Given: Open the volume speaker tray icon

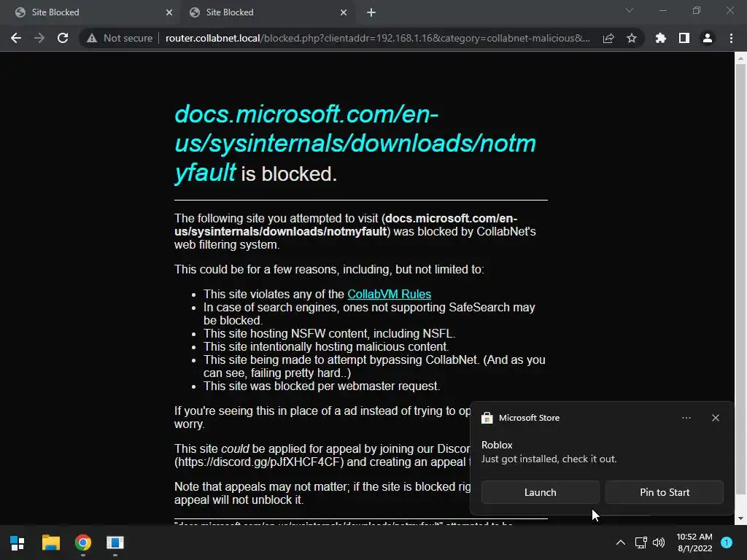Looking at the screenshot, I should coord(659,542).
